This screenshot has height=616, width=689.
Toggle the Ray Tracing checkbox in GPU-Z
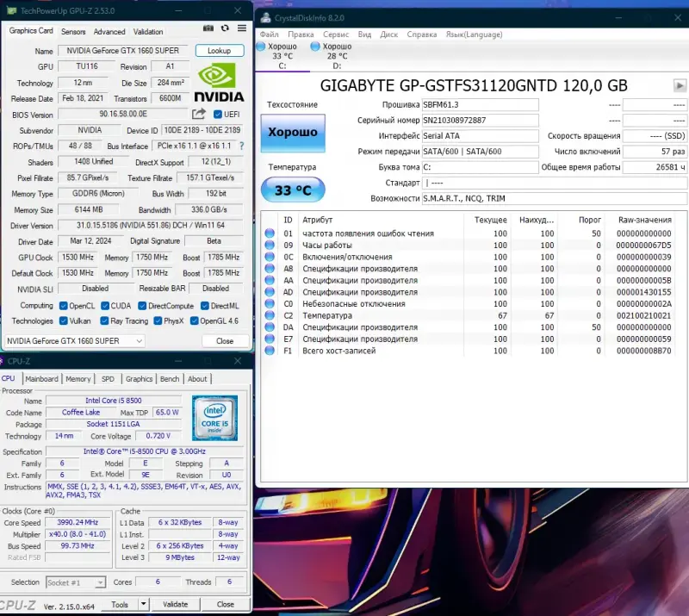click(x=103, y=320)
